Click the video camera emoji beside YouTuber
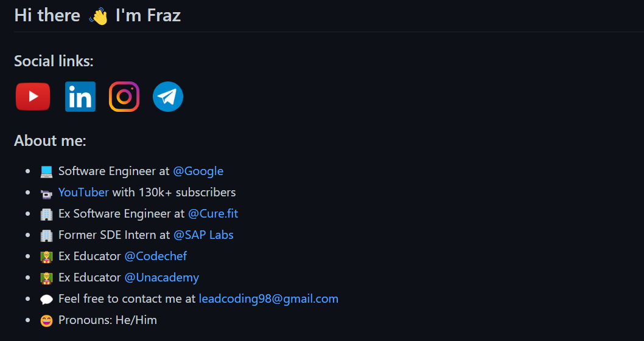 (x=46, y=193)
